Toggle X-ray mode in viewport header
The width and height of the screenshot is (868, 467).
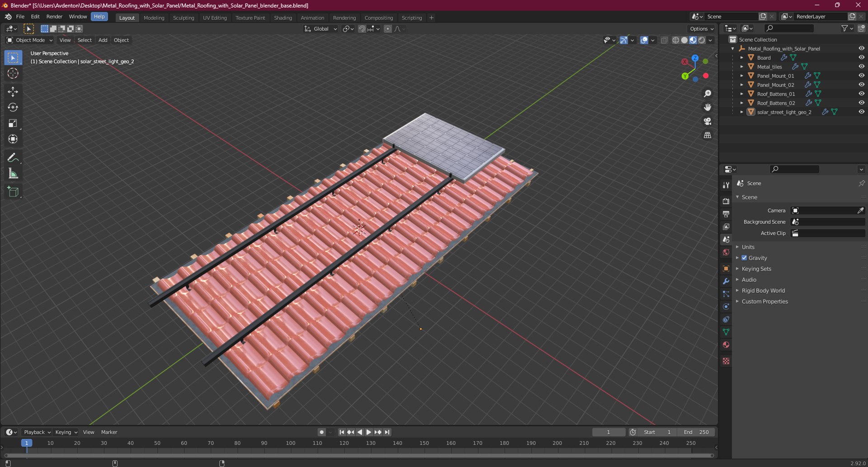(664, 40)
